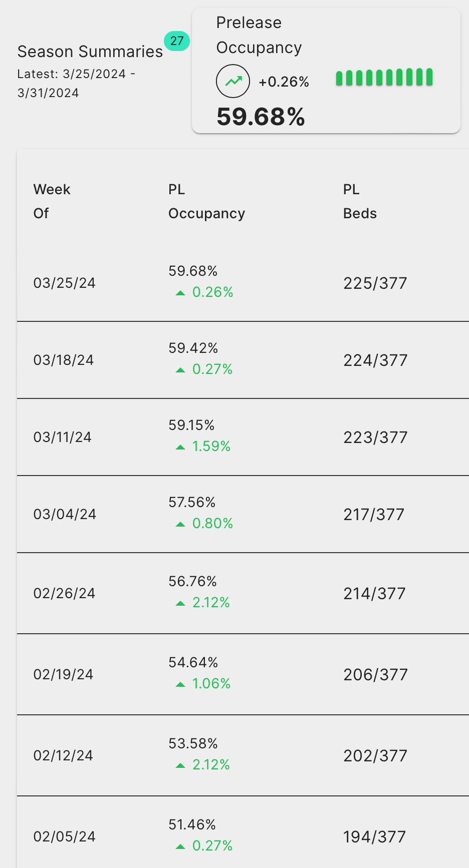Click the green 27 count badge

click(177, 41)
